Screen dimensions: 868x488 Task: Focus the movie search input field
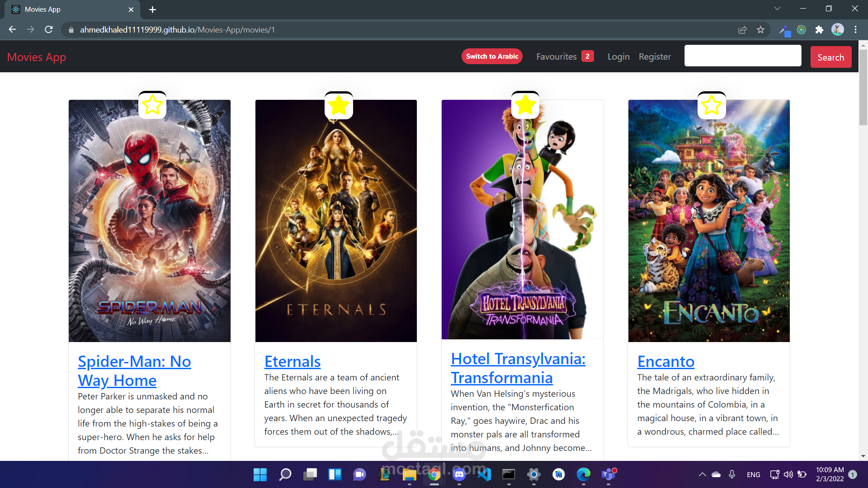pyautogui.click(x=743, y=56)
